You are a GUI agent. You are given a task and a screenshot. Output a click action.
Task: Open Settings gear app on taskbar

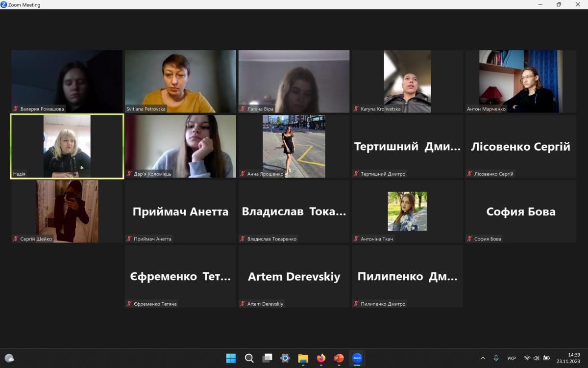[x=285, y=358]
